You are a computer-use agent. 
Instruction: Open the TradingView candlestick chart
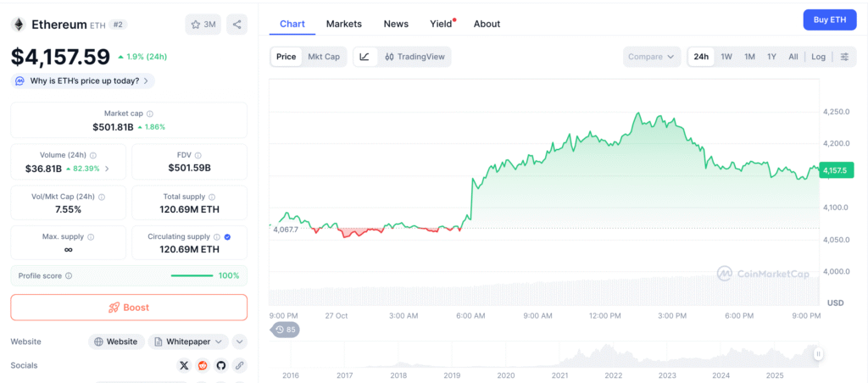tap(415, 57)
